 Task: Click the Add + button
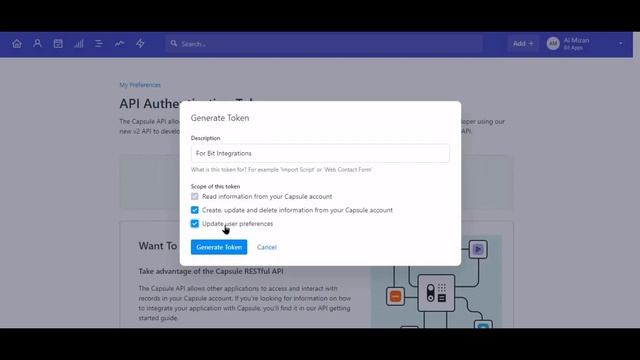click(x=523, y=44)
